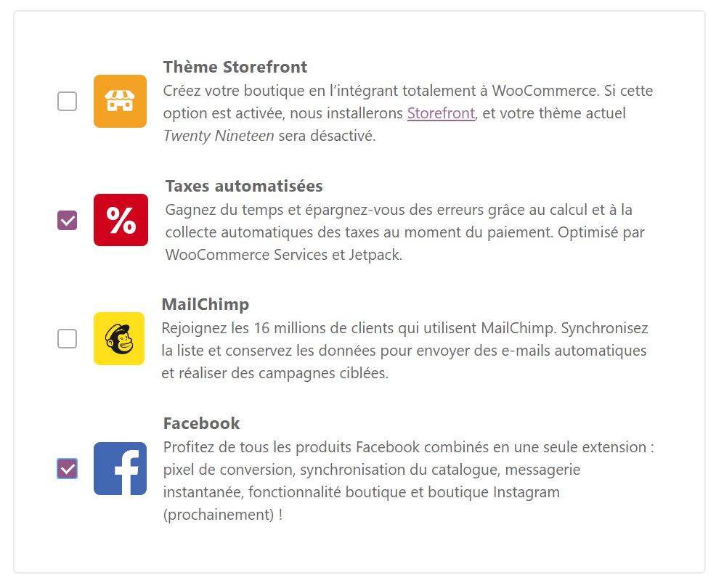Click the Freddie mascot on the MailChimp tile

[x=119, y=338]
